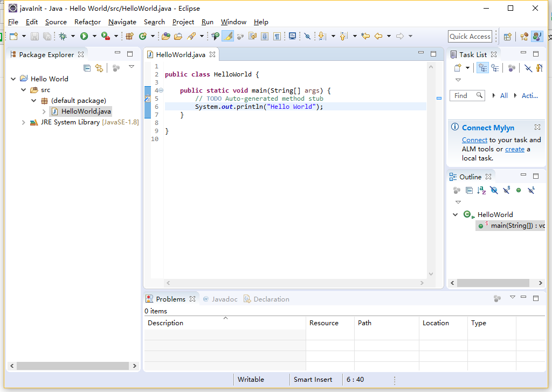
Task: Click the Quick Access search field
Action: tap(470, 36)
